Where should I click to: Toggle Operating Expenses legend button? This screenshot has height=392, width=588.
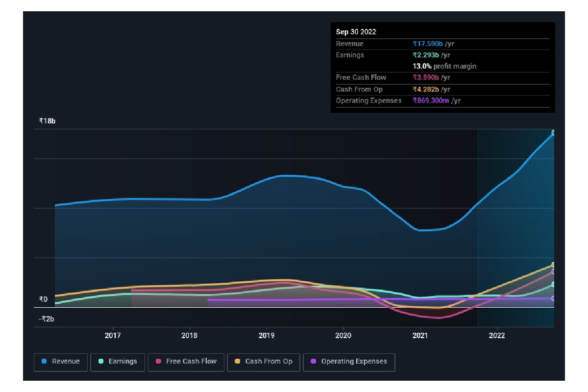pyautogui.click(x=349, y=362)
